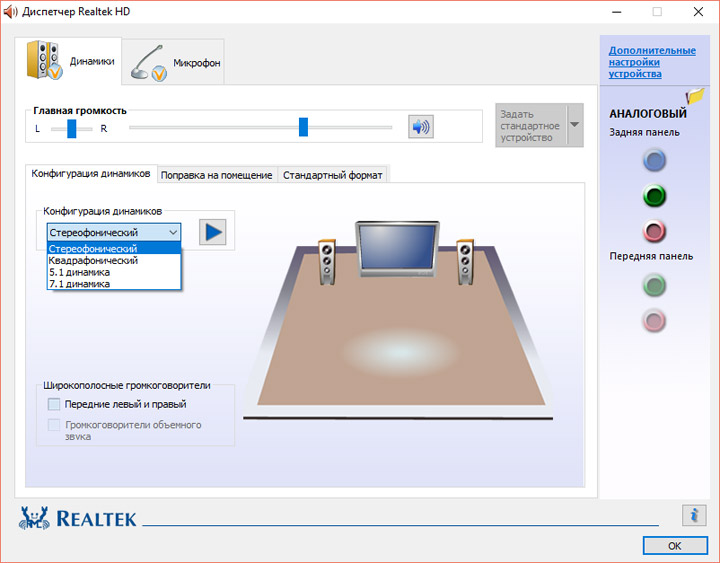This screenshot has width=720, height=563.
Task: Click the Realtek crab logo
Action: (34, 518)
